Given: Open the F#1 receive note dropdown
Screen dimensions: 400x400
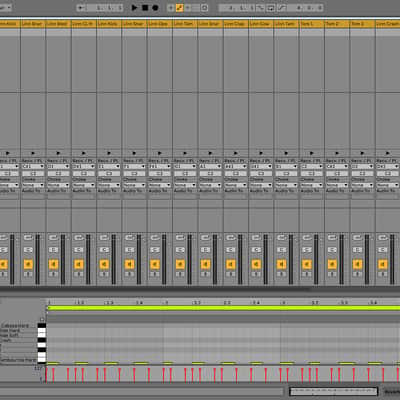Looking at the screenshot, I should click(160, 166).
